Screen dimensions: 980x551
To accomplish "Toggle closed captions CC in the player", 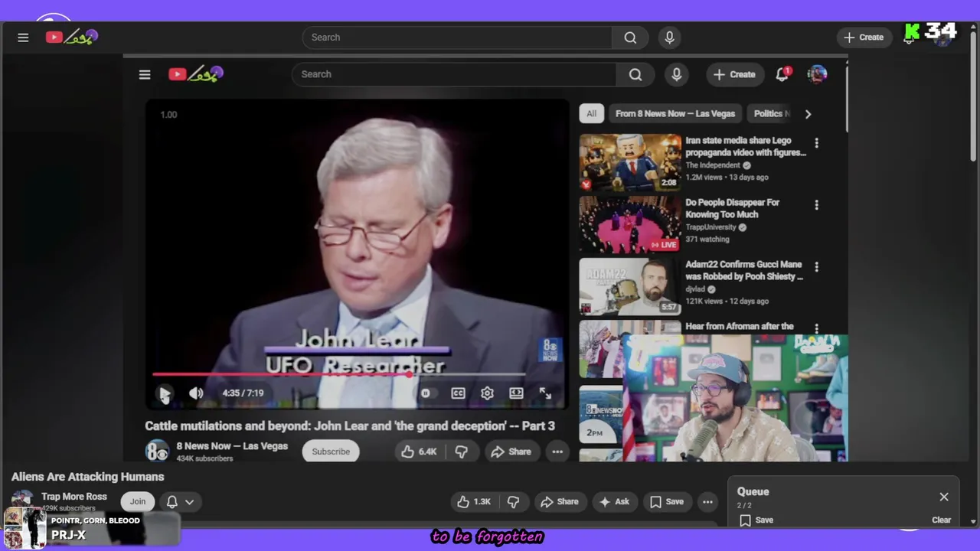I will click(458, 393).
